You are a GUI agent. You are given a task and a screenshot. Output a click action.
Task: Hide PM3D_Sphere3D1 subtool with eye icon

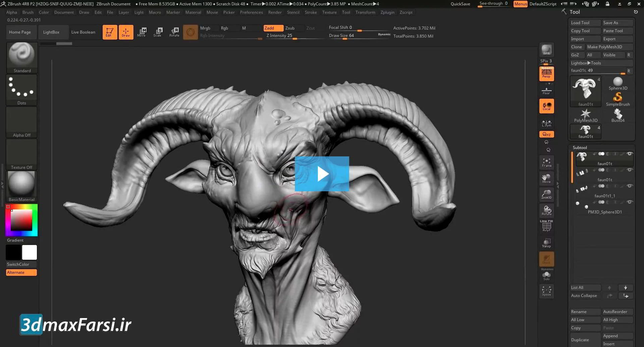[630, 202]
